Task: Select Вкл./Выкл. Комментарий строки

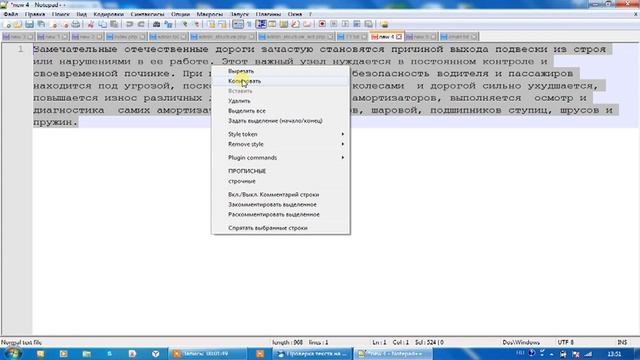Action: click(281, 195)
